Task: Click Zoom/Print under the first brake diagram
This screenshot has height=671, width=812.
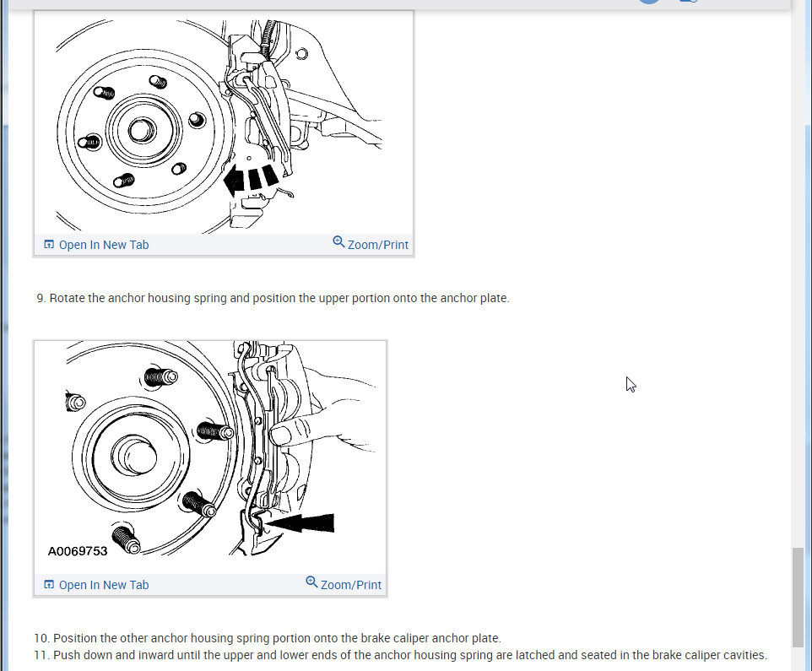Action: click(x=371, y=243)
